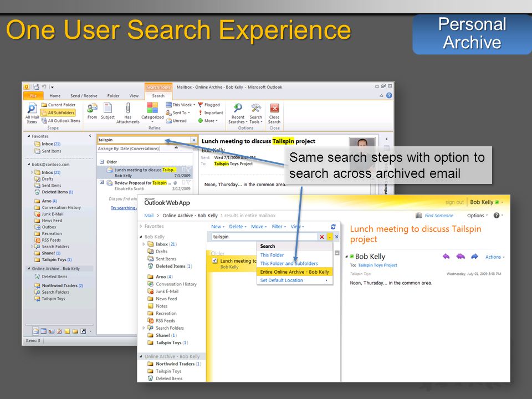Click the sign out link

pos(454,202)
